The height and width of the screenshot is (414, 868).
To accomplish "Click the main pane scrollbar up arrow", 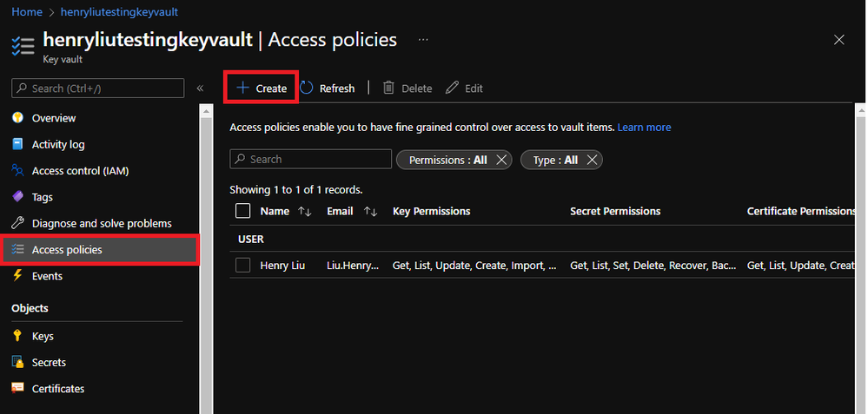I will coord(861,112).
